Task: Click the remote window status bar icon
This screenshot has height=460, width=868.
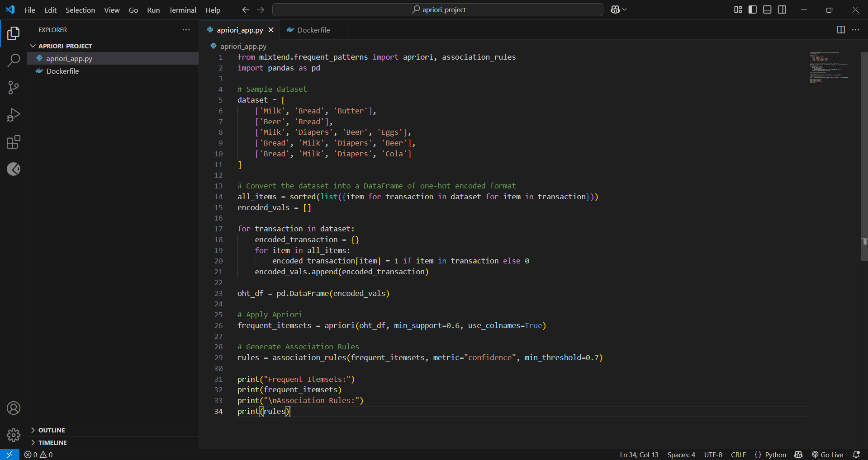Action: (9, 455)
